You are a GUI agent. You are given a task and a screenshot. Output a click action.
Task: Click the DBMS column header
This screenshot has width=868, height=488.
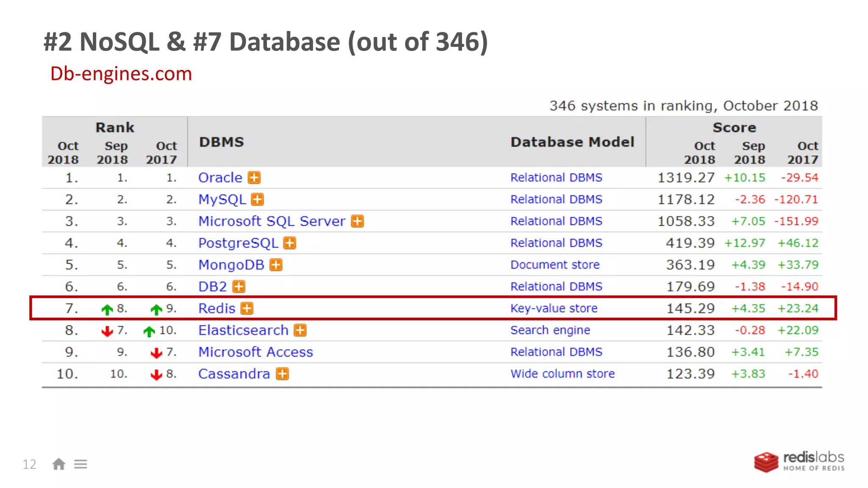pos(222,142)
